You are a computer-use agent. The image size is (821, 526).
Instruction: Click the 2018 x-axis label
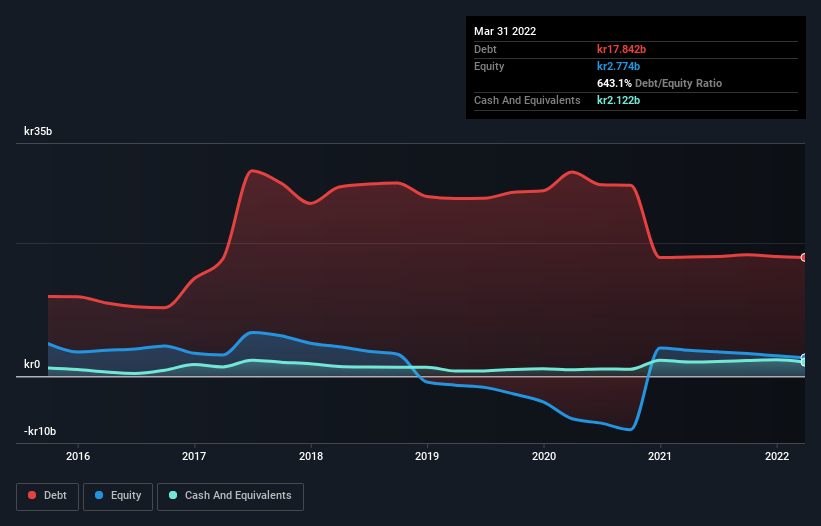(311, 456)
